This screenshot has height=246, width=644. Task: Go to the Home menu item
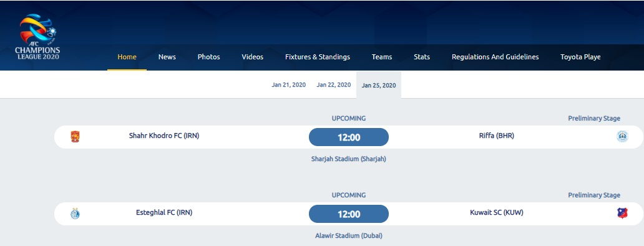127,57
